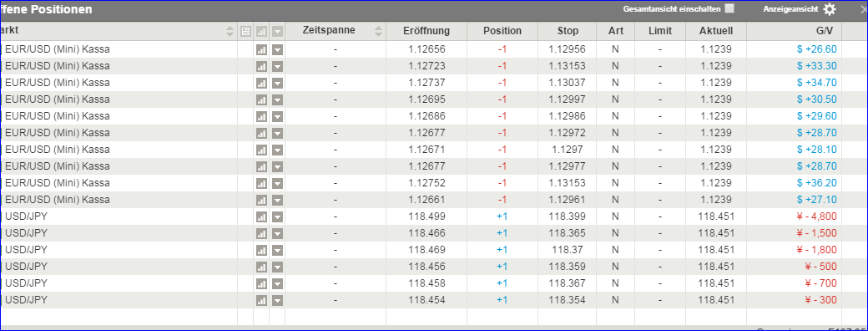Image resolution: width=868 pixels, height=331 pixels.
Task: Expand dropdown for EUR/USD row 1.12661
Action: tap(277, 200)
